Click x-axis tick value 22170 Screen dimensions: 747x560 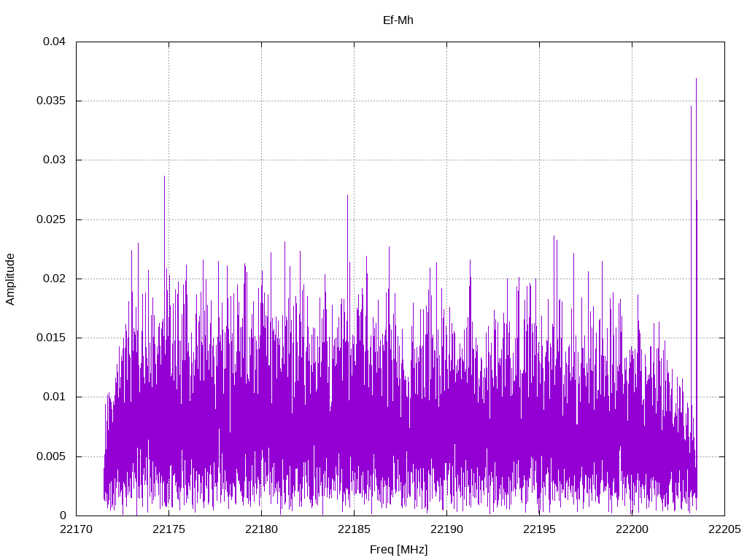76,529
